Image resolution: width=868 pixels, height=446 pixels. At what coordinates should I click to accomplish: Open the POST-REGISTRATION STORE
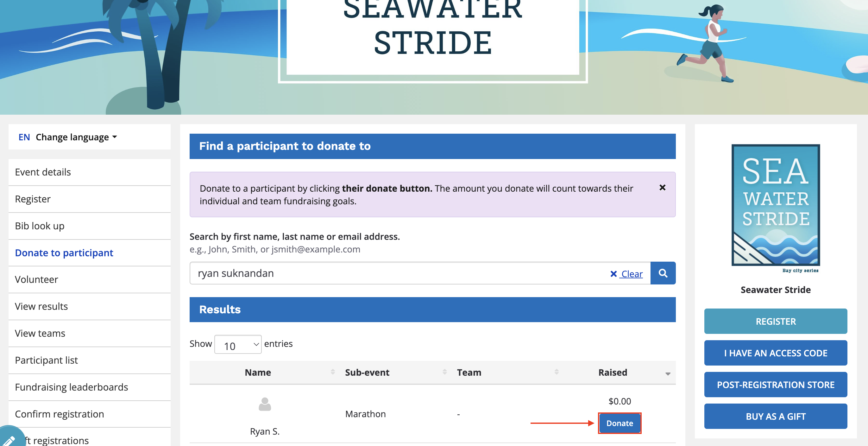pyautogui.click(x=775, y=385)
